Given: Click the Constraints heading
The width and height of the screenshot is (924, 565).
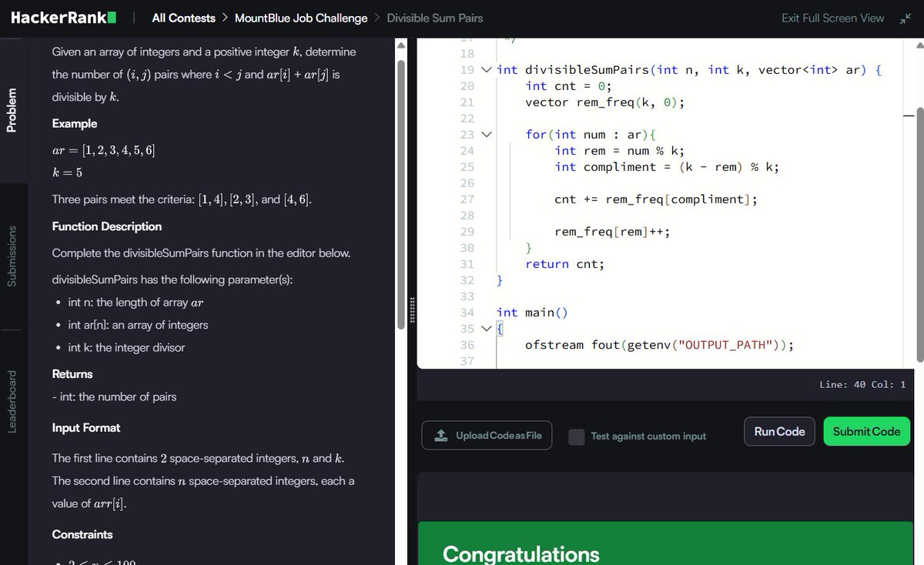Looking at the screenshot, I should (x=82, y=534).
